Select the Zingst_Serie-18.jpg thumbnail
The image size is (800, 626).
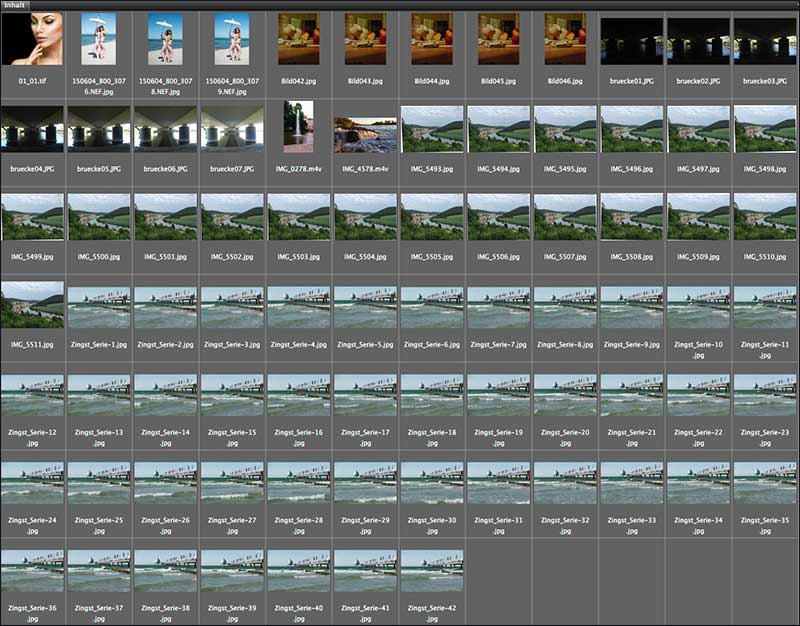[432, 395]
